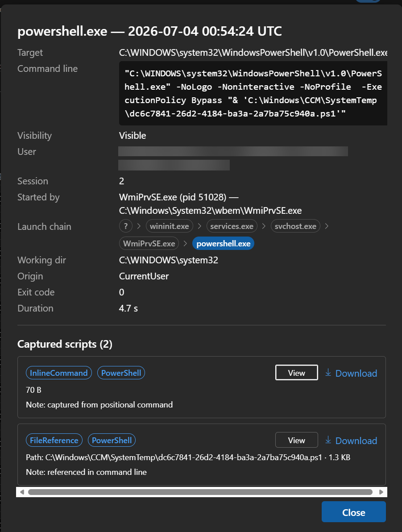Click 'Note: referenced in command line'
This screenshot has height=532, width=402.
86,472
